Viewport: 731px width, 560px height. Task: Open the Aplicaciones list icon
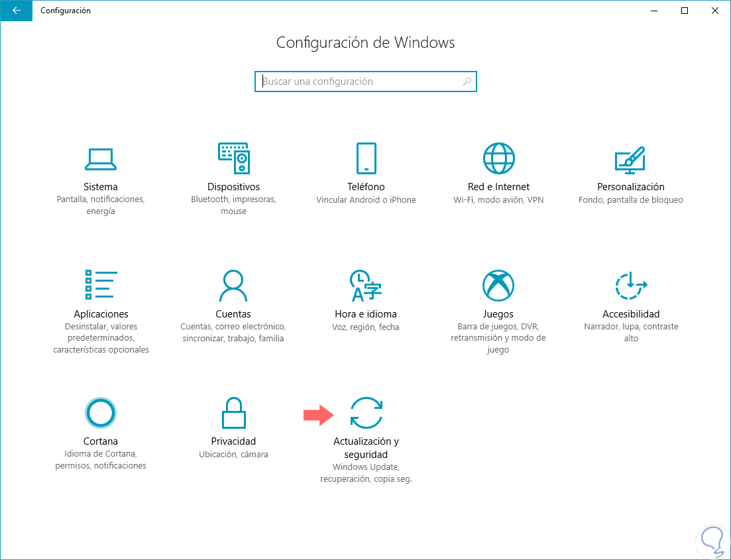click(101, 284)
